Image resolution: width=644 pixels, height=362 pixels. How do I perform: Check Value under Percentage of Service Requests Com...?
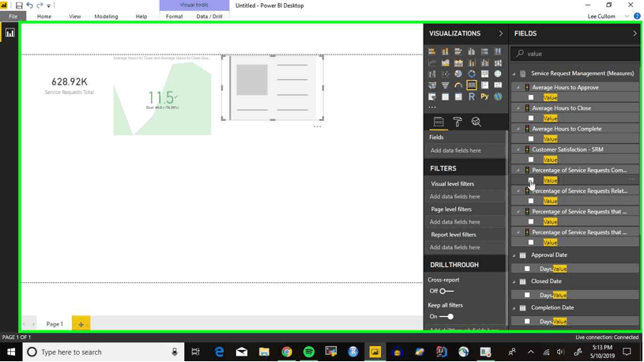[x=531, y=180]
